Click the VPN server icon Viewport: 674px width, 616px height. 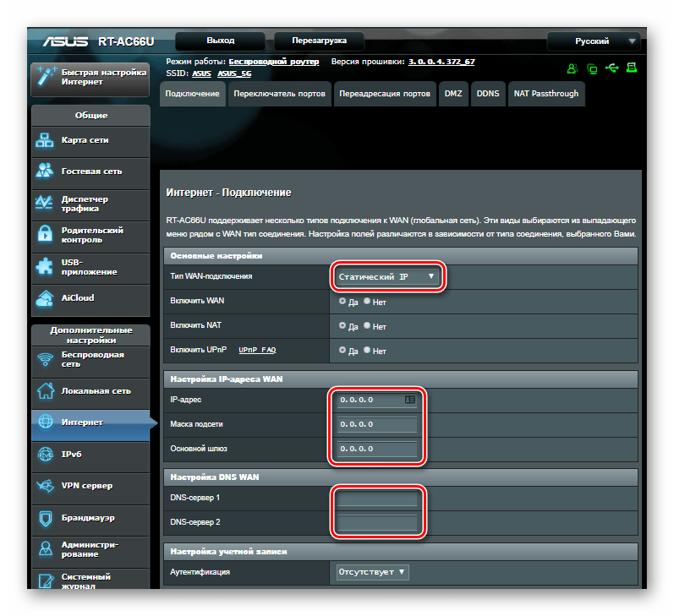(46, 486)
